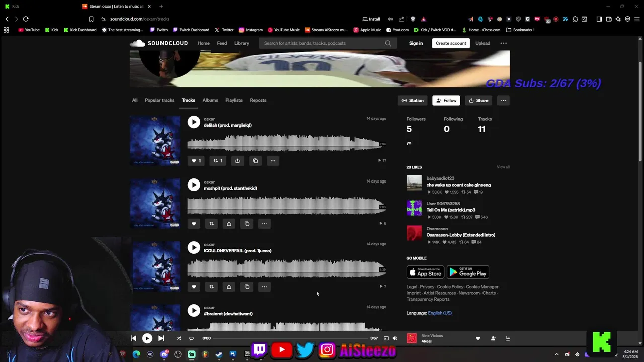Open the Library page
This screenshot has height=362, width=644.
point(242,43)
